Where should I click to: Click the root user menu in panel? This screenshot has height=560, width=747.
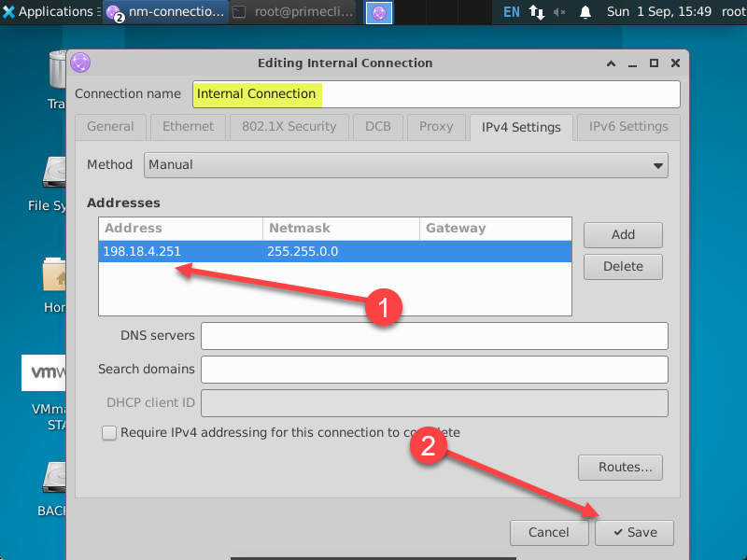click(x=734, y=11)
